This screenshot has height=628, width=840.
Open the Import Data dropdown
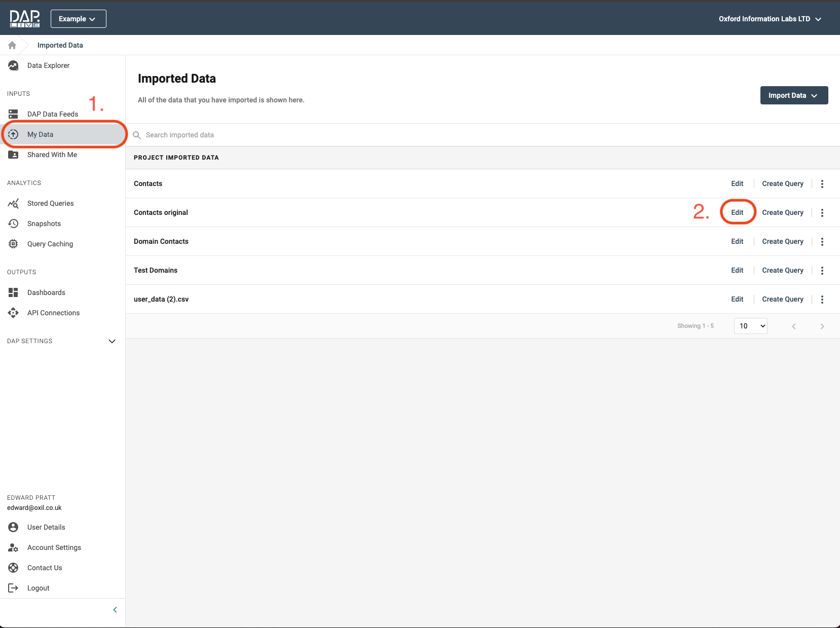coord(793,95)
